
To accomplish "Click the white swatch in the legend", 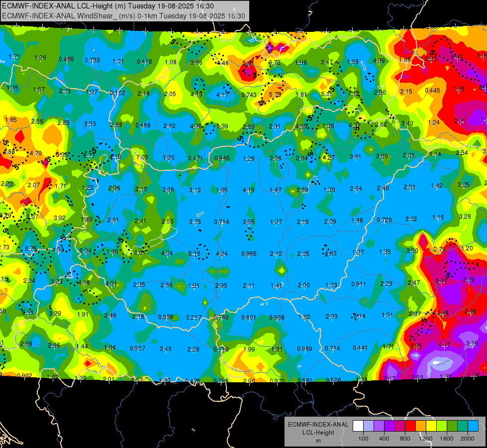I will [x=358, y=426].
